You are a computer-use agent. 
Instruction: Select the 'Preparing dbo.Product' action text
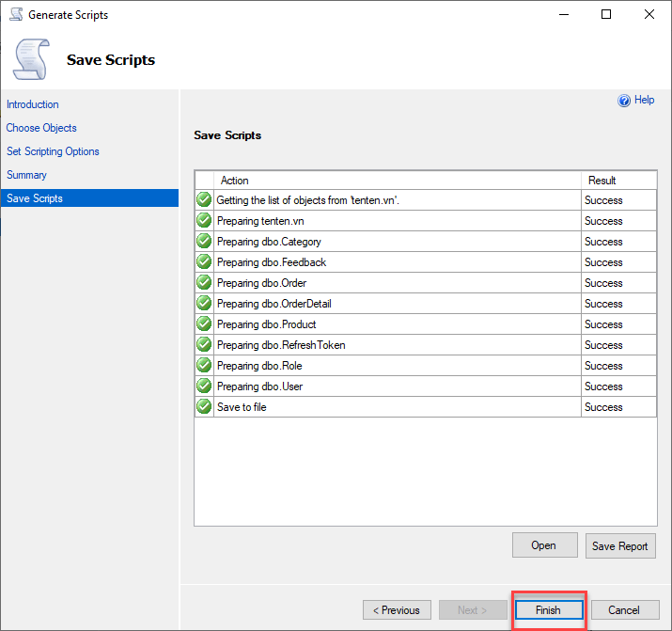tap(266, 324)
